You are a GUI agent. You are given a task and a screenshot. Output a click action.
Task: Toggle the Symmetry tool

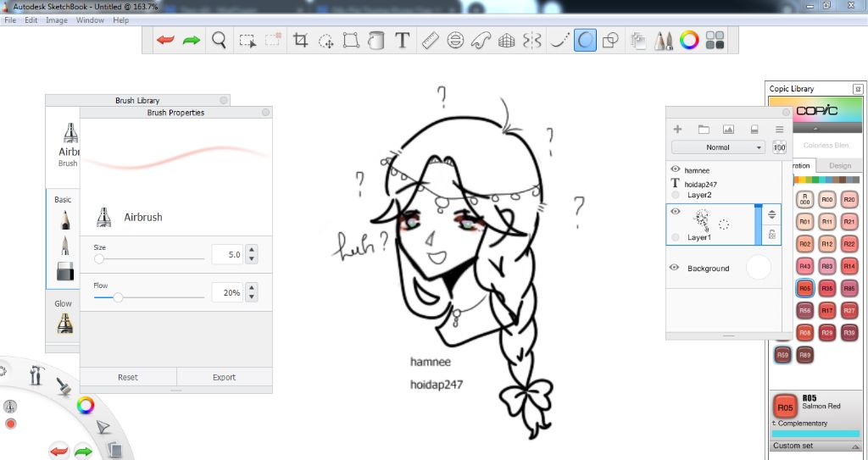(532, 41)
